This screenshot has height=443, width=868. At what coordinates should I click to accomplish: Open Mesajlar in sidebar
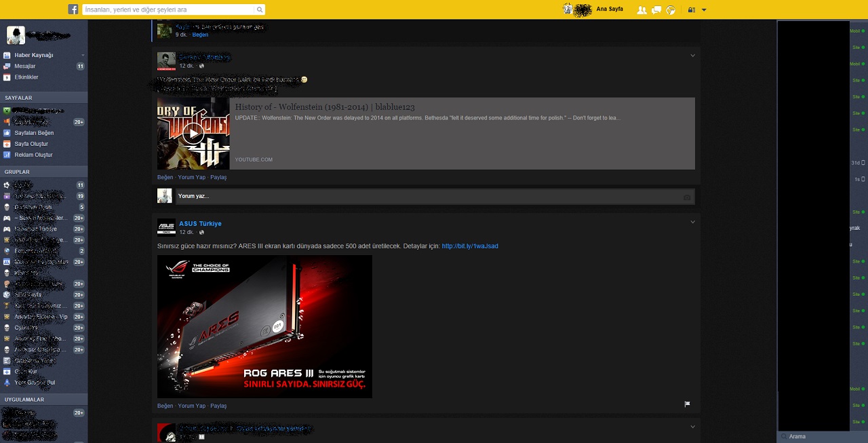[x=25, y=66]
